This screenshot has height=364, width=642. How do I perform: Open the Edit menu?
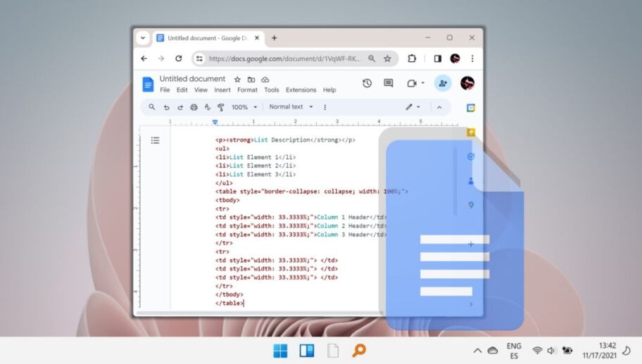coord(182,90)
